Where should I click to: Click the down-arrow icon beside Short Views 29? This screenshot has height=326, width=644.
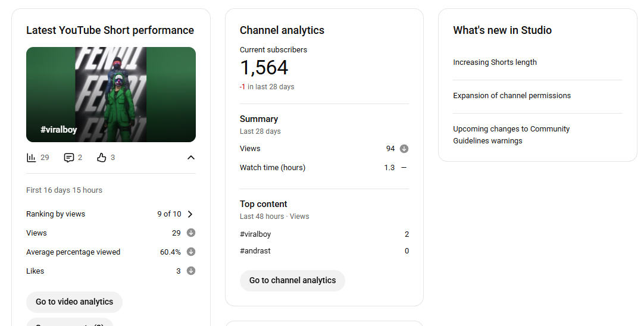(x=191, y=233)
